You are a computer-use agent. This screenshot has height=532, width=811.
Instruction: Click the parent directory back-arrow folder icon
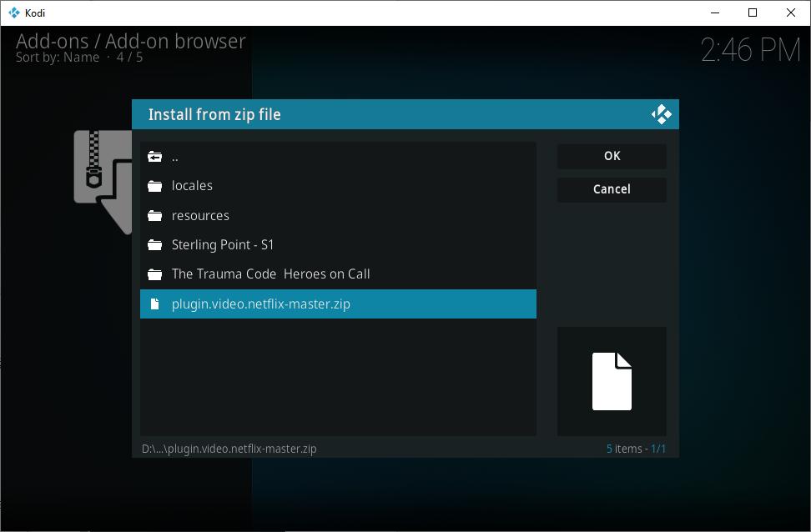154,156
